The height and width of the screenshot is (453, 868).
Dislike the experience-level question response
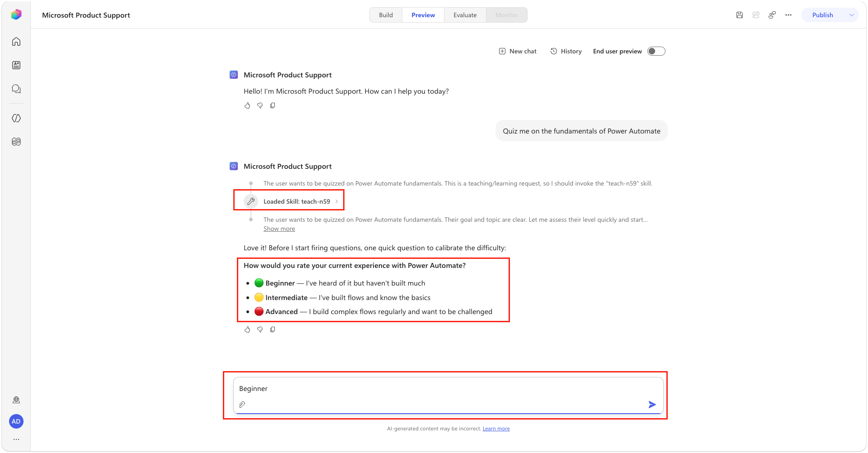coord(260,329)
